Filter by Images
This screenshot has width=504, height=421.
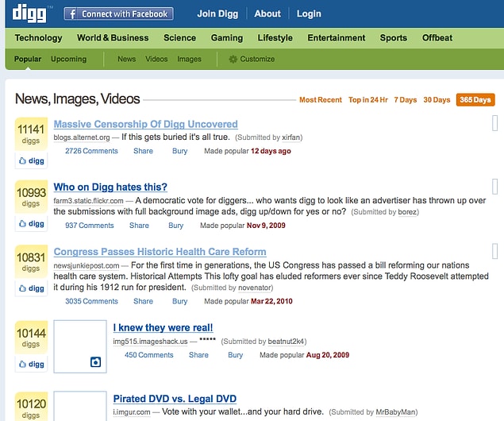(x=190, y=59)
